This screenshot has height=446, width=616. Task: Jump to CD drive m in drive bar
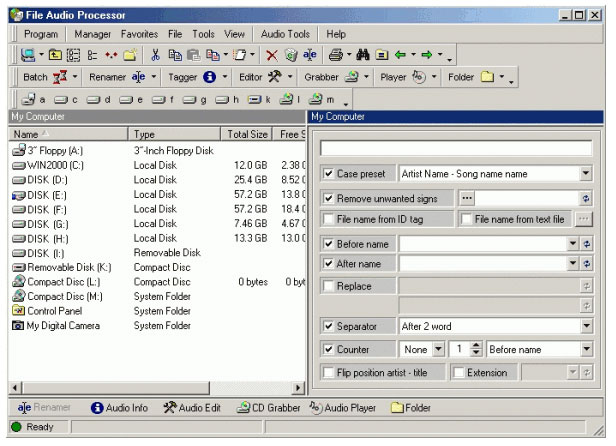point(321,99)
